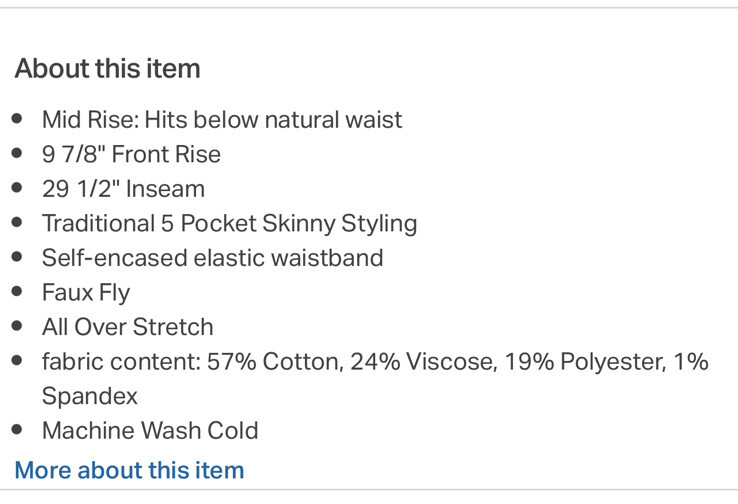Click the bullet before fabric content
Viewport: 738px width, 504px height.
18,361
